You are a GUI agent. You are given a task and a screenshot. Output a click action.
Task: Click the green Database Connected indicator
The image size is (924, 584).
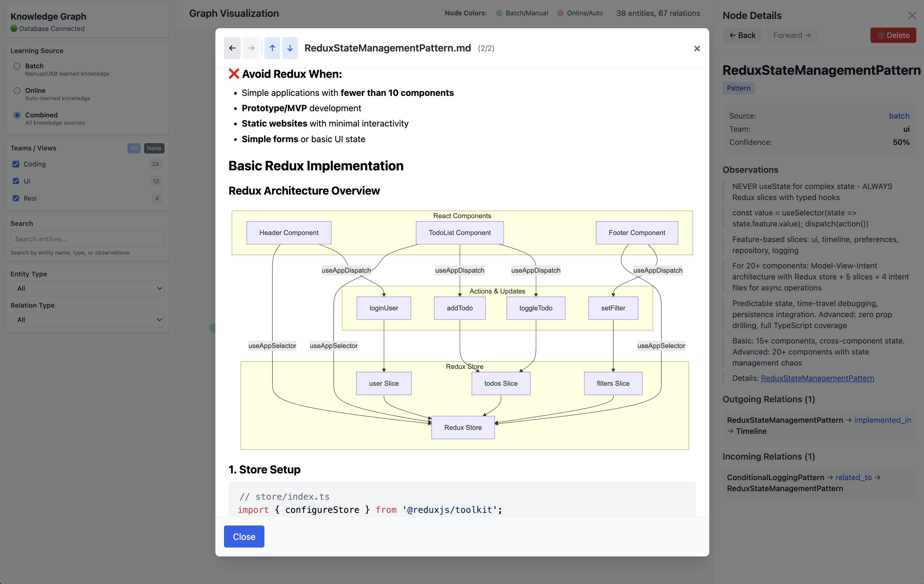pyautogui.click(x=14, y=28)
